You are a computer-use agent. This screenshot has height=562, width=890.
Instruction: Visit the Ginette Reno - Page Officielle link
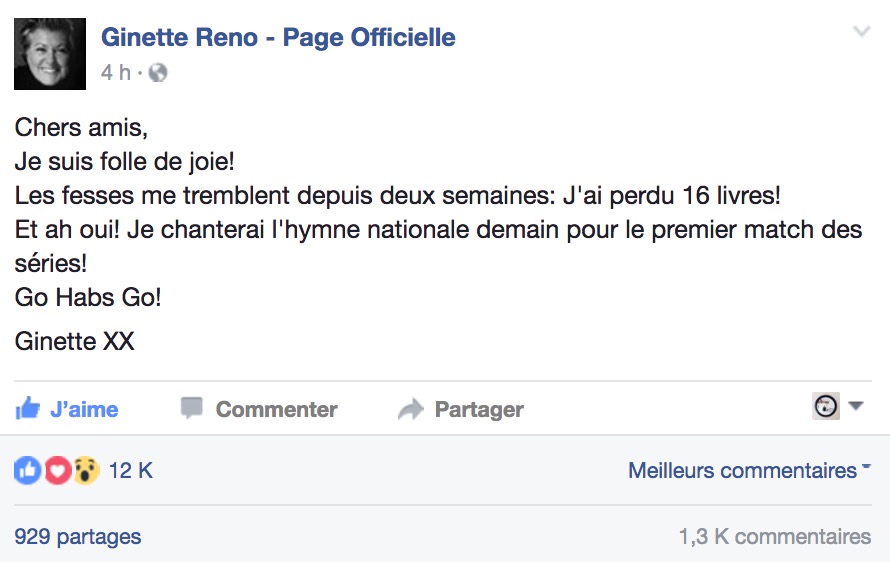278,37
